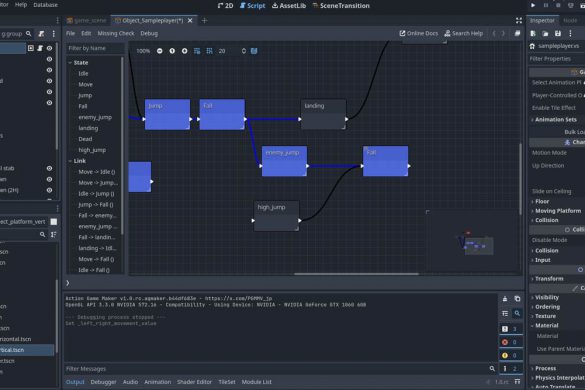
Task: Load existing resource in Inspector
Action: pyautogui.click(x=545, y=34)
